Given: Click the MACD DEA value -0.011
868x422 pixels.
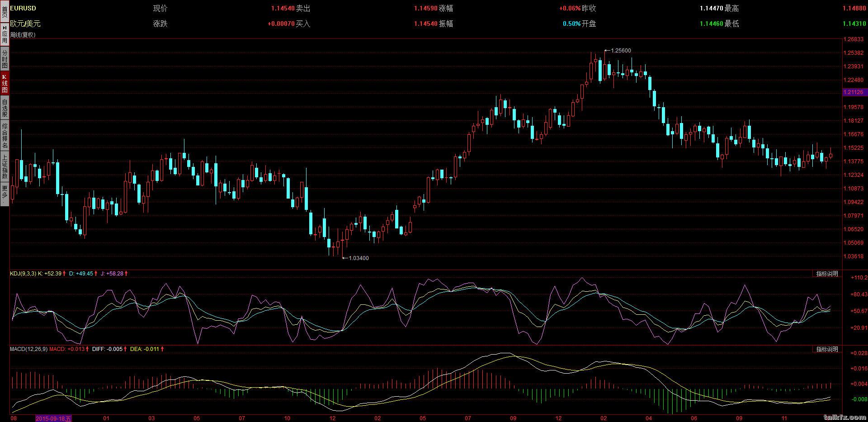Looking at the screenshot, I should [151, 349].
